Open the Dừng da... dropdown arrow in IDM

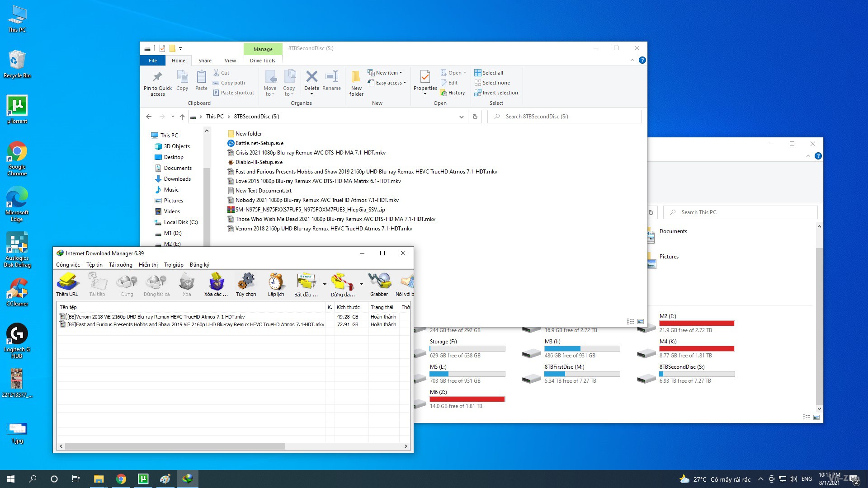tap(361, 284)
